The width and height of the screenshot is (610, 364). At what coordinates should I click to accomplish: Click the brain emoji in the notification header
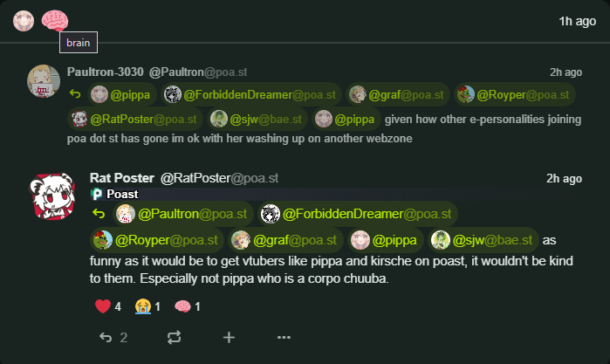(55, 20)
